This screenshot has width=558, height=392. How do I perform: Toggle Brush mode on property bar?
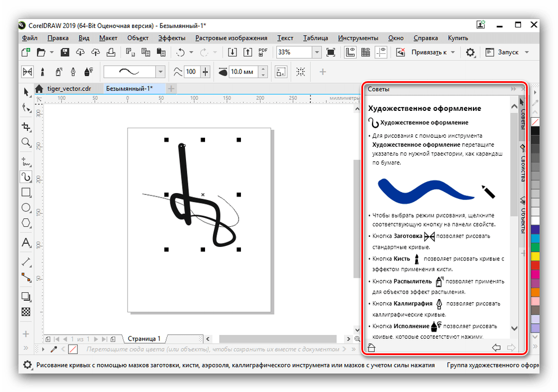tap(43, 72)
